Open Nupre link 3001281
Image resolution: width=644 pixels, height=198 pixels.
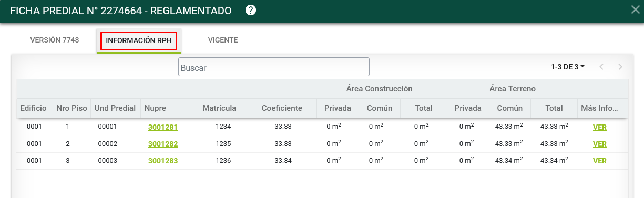(x=163, y=127)
